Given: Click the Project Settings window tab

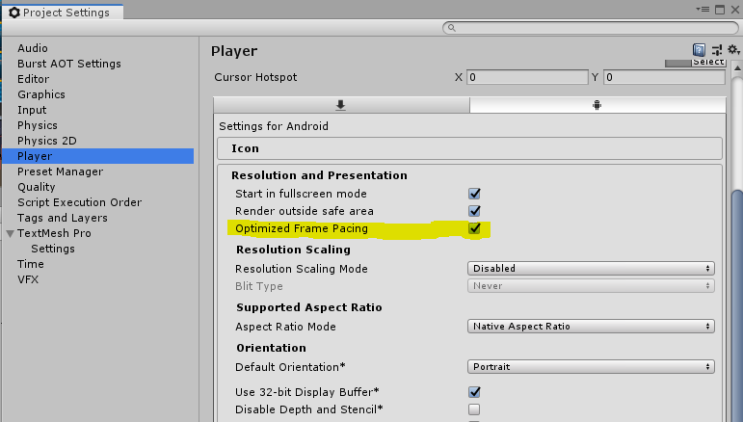Looking at the screenshot, I should pyautogui.click(x=63, y=12).
